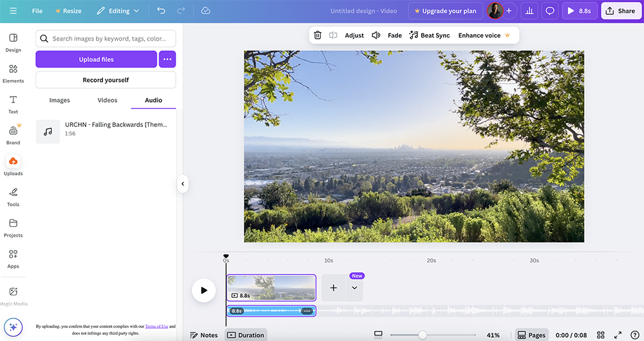The image size is (644, 341).
Task: Click the zoom slider handle
Action: point(422,335)
